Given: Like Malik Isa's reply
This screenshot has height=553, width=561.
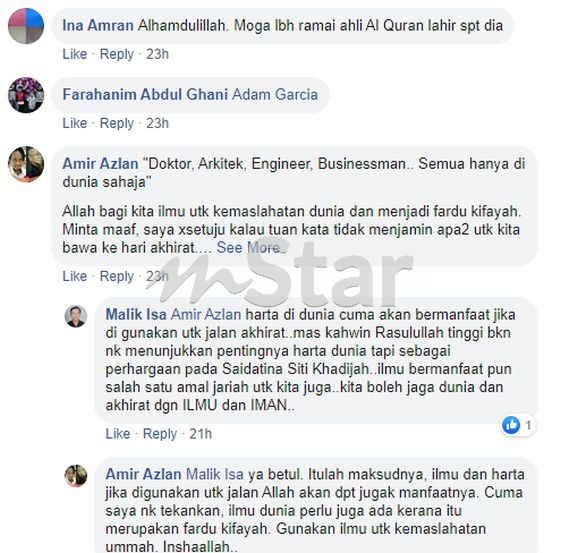Looking at the screenshot, I should [118, 434].
